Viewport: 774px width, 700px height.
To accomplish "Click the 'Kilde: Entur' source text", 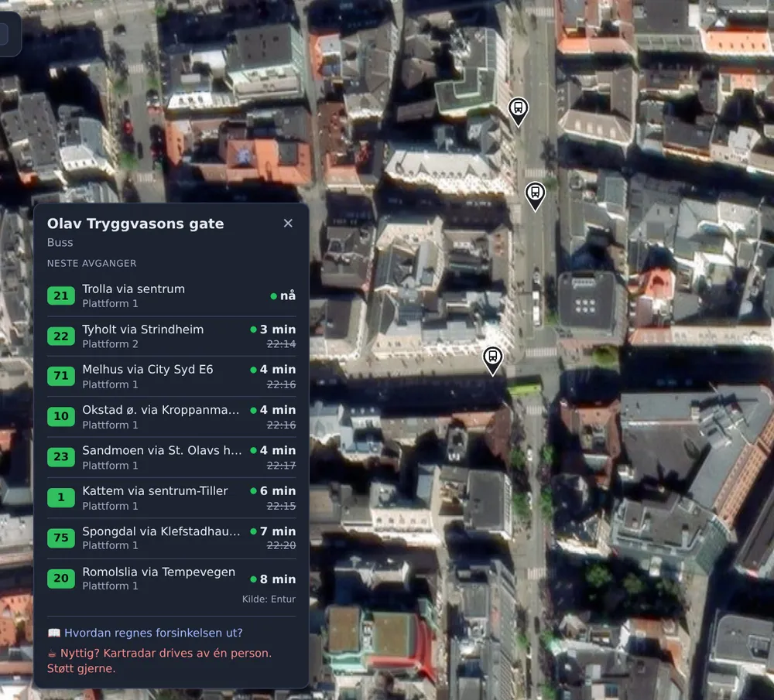I will pos(269,599).
